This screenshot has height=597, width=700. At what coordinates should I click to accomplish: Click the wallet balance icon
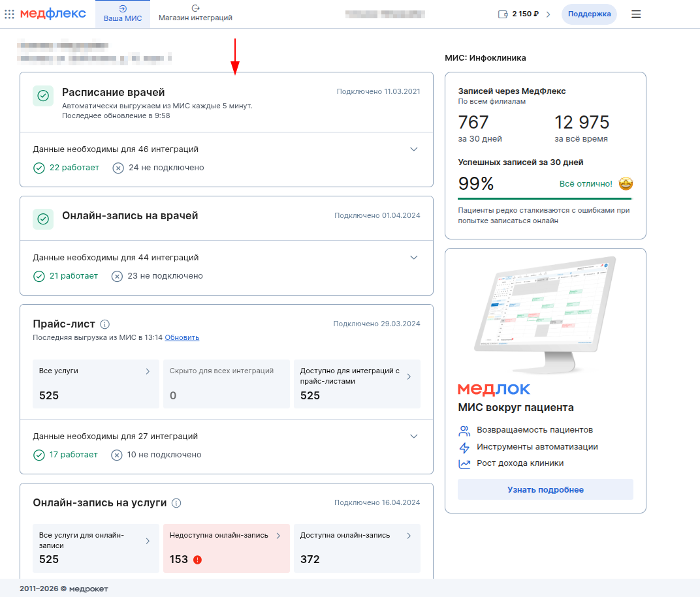click(x=502, y=14)
